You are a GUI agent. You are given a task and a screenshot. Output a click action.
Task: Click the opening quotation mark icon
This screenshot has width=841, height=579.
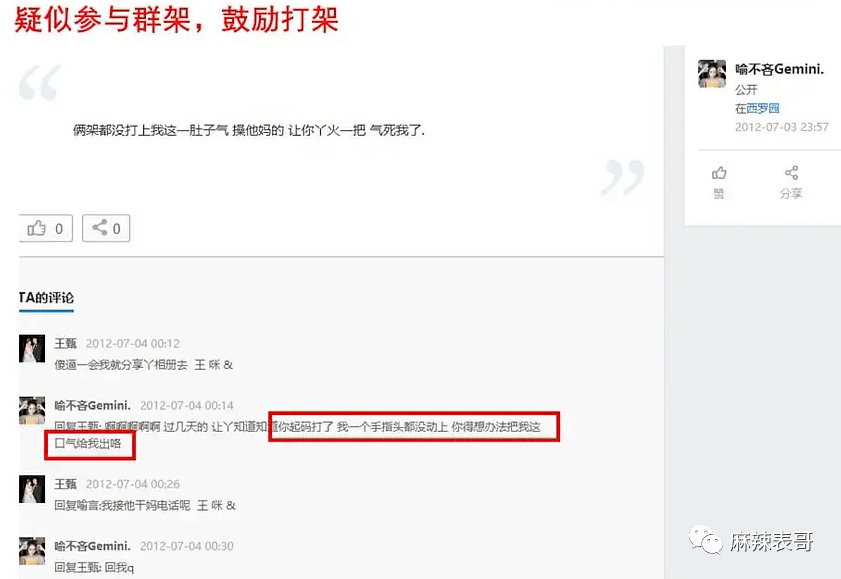click(x=40, y=83)
